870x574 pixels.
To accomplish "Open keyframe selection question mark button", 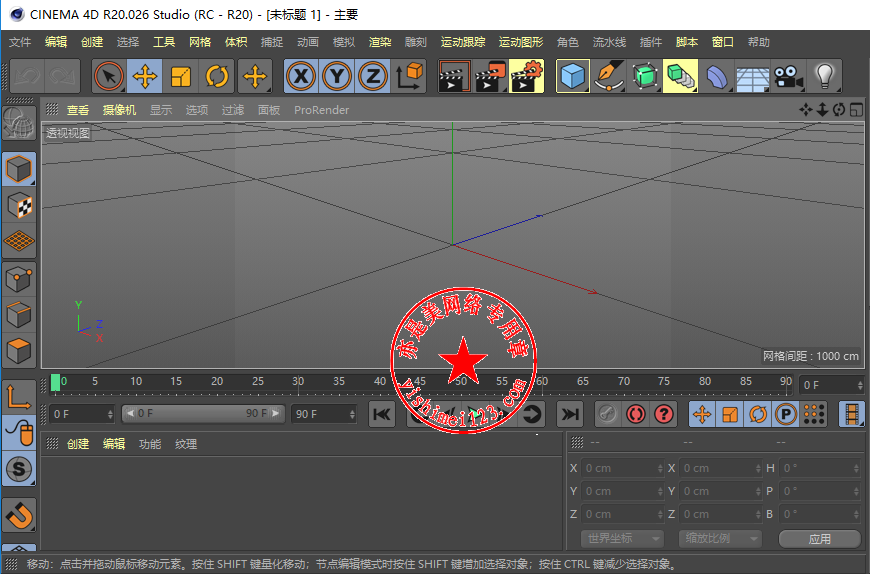I will tap(664, 414).
